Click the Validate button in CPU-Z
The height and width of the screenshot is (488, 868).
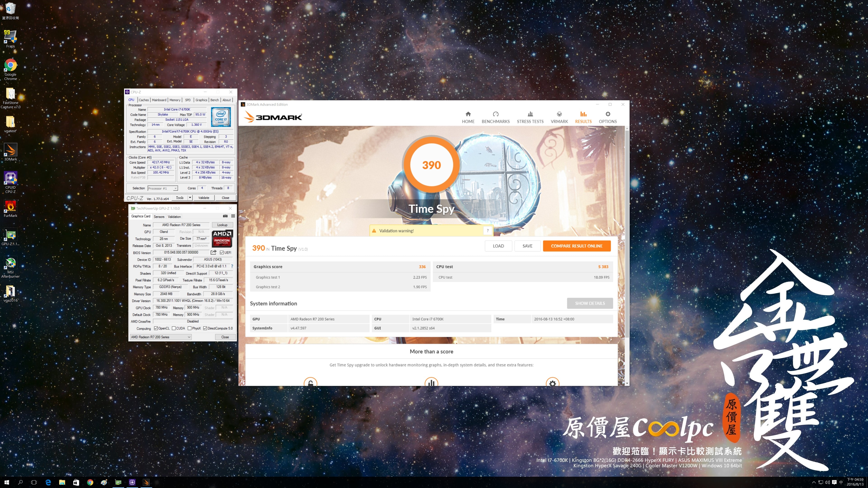click(x=203, y=198)
